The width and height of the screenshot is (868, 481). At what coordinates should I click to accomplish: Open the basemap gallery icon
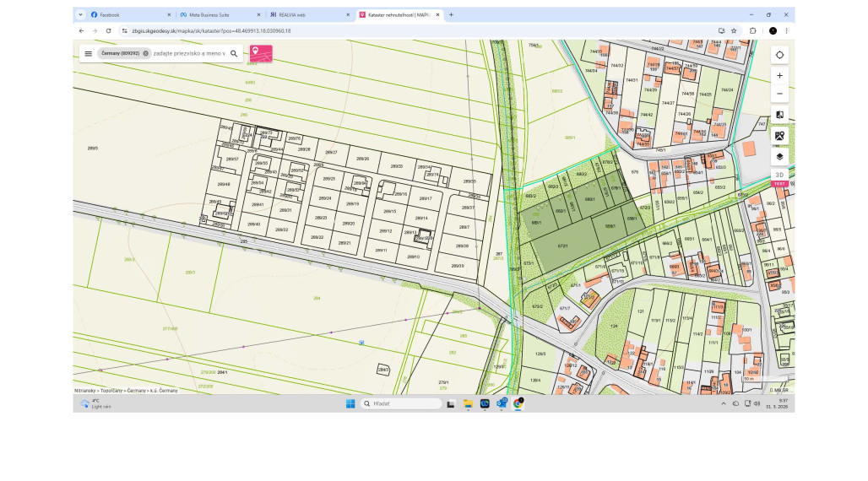779,136
